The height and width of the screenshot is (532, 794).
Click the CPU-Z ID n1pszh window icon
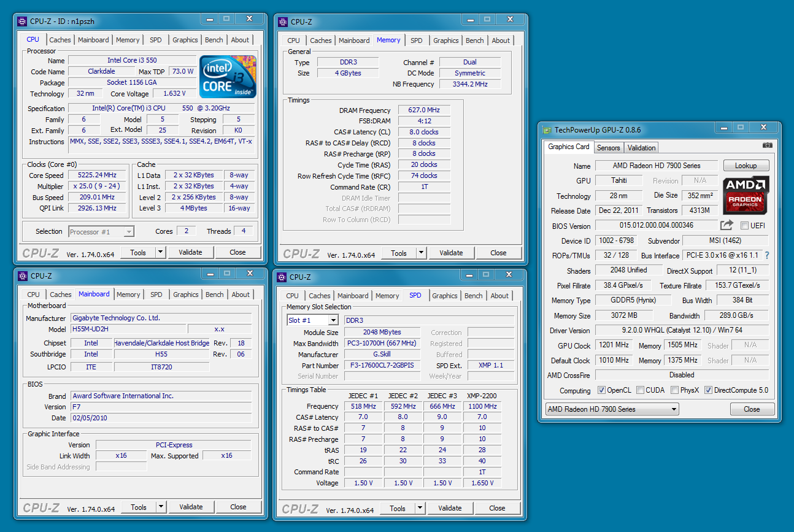click(23, 21)
